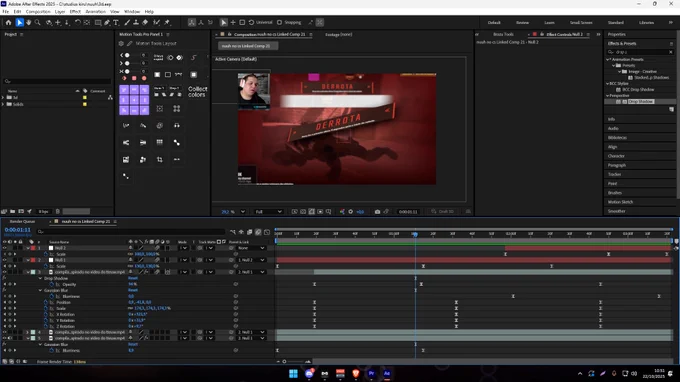Click the timeline layer search field
This screenshot has height=382, width=680.
tap(131, 232)
